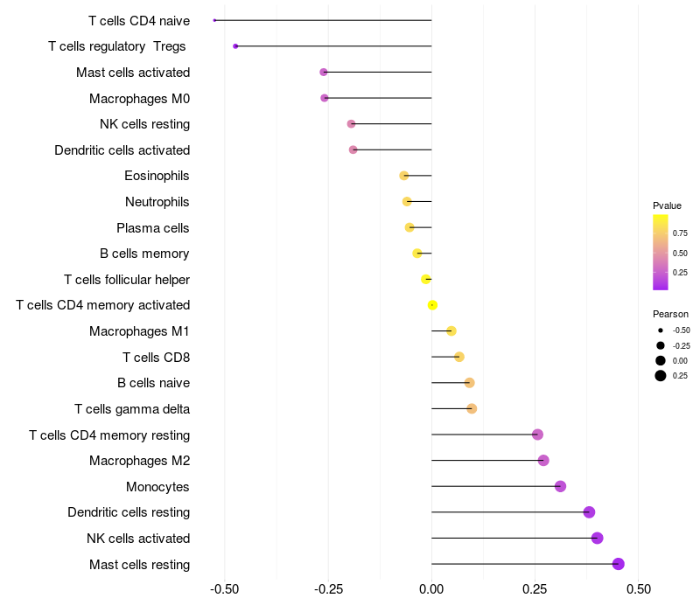This screenshot has width=700, height=612.
Task: Select the B cells naive marker
Action: tap(469, 383)
